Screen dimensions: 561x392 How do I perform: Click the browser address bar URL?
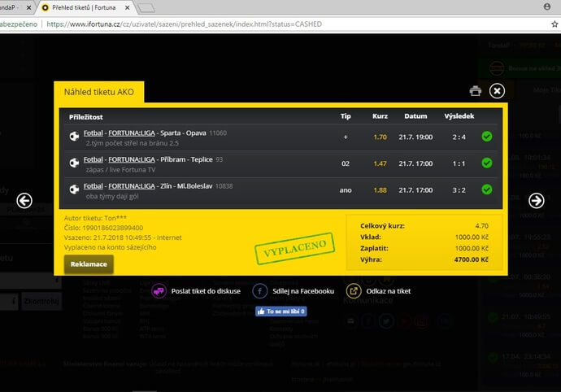pyautogui.click(x=185, y=24)
